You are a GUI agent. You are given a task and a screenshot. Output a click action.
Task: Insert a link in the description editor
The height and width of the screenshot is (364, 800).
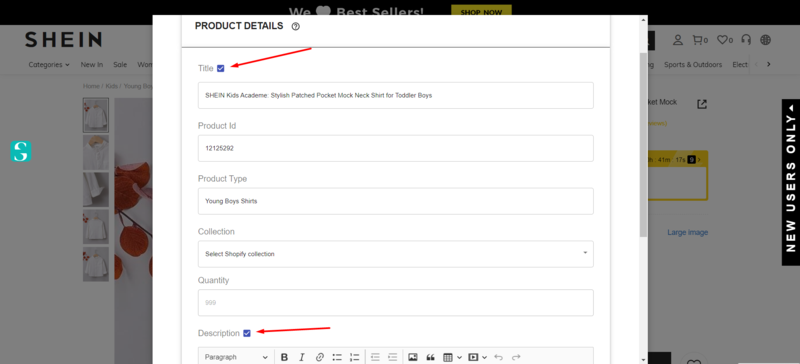click(x=319, y=357)
